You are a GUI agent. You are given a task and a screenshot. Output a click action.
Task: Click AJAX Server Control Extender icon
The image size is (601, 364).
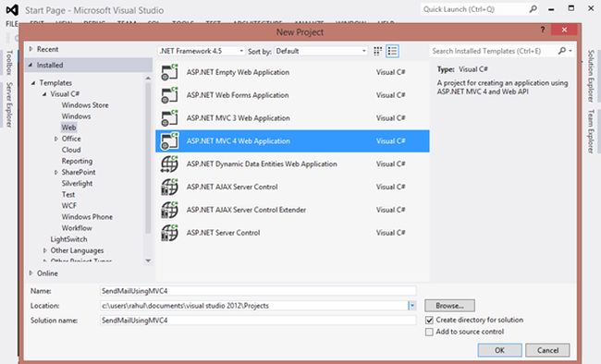[170, 210]
